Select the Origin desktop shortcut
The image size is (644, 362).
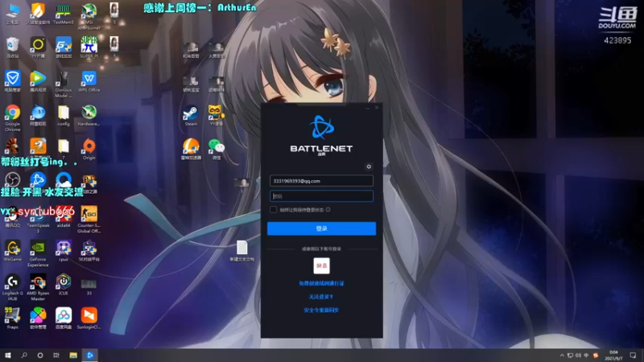(89, 149)
